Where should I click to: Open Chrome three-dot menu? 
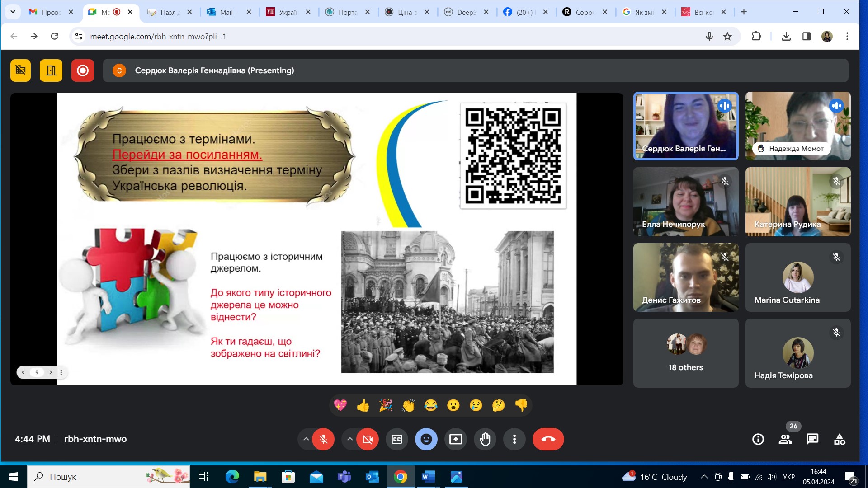point(847,37)
